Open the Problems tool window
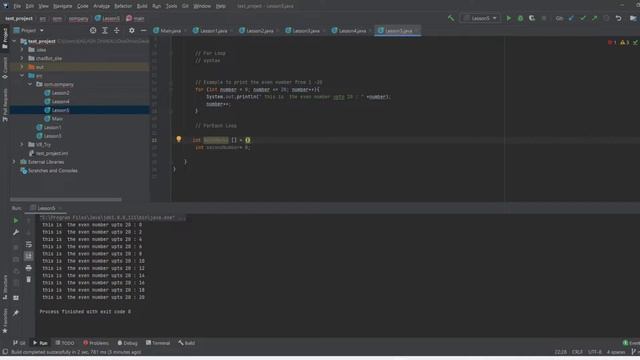640x360 pixels. [x=96, y=343]
